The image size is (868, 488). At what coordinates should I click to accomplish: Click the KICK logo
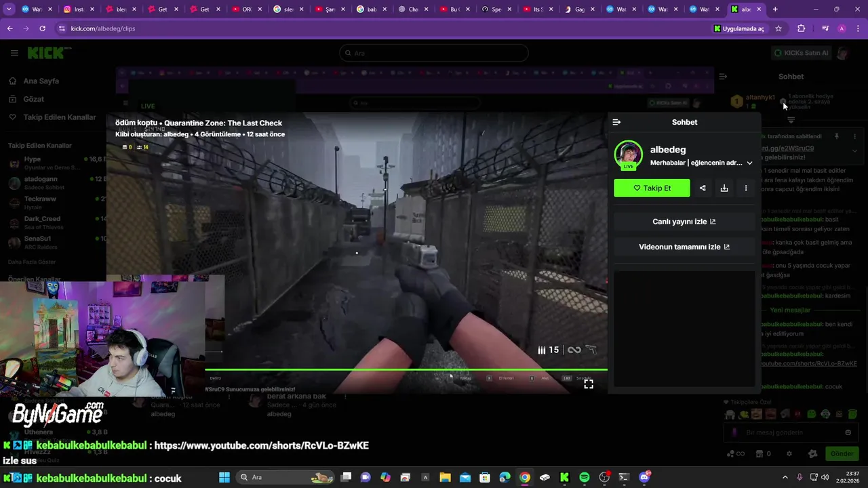(45, 53)
